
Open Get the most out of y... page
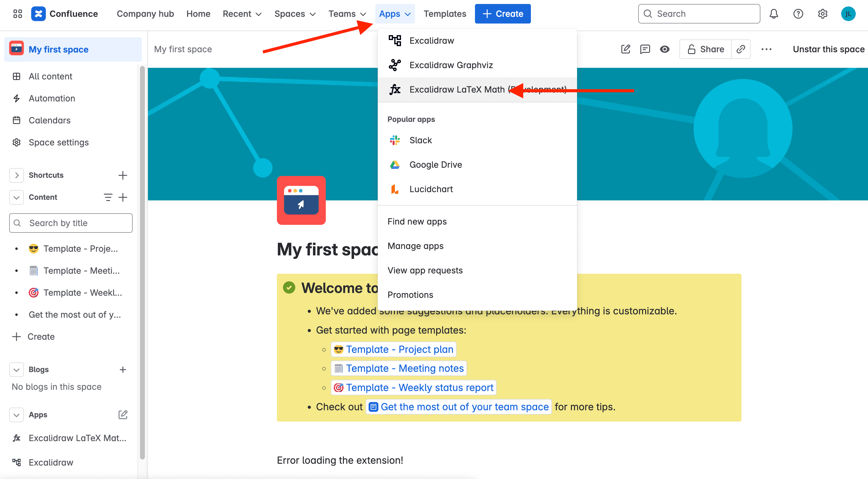click(x=71, y=315)
